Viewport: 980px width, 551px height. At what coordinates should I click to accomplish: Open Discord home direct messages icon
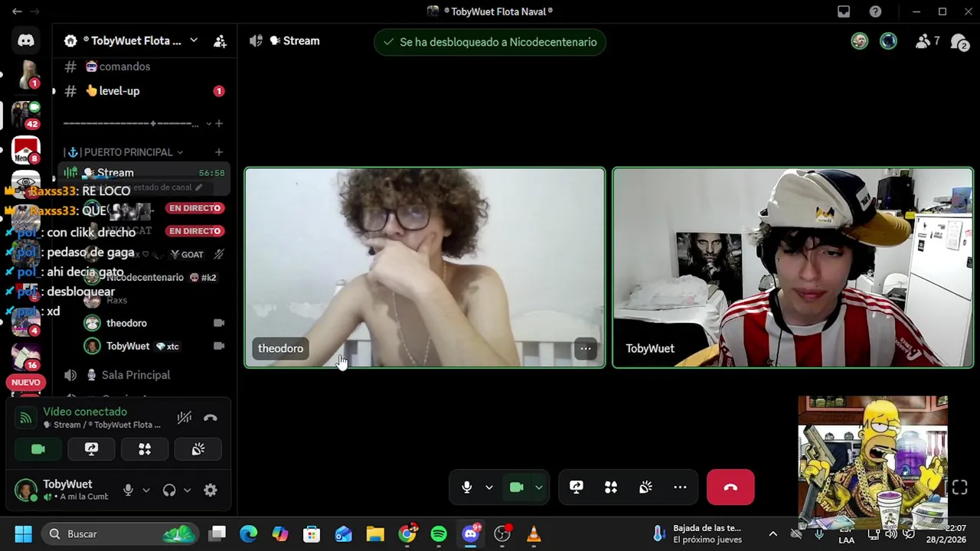coord(26,41)
